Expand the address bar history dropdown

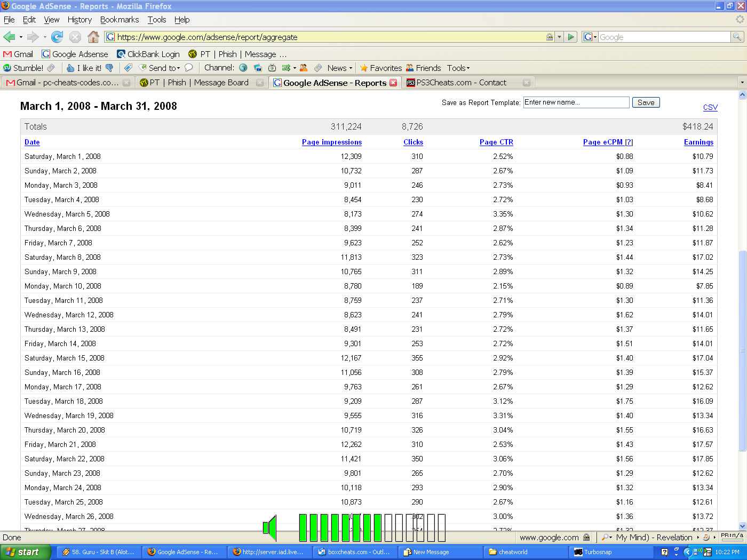coord(559,37)
